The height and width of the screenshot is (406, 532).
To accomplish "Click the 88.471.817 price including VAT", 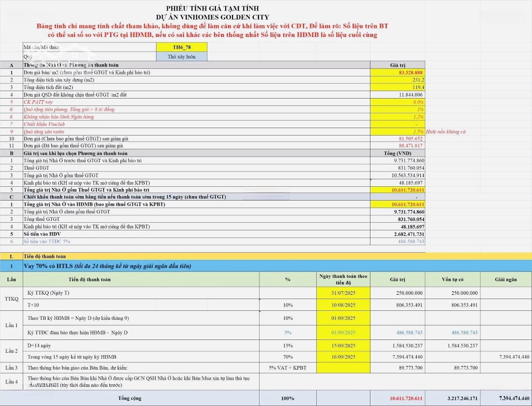I will (397, 146).
